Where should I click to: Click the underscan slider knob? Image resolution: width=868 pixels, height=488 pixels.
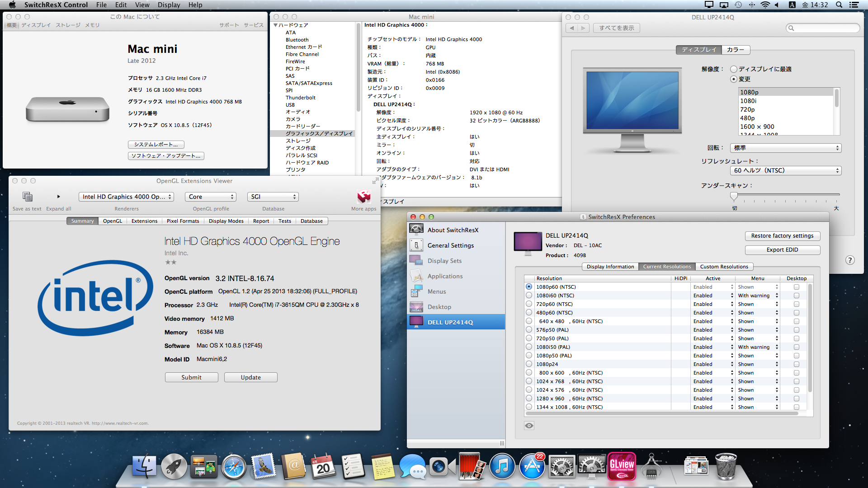tap(734, 196)
